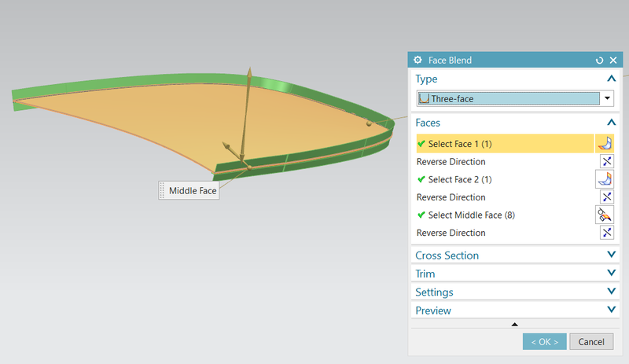629x364 pixels.
Task: Cancel the Face Blend operation
Action: pyautogui.click(x=591, y=341)
